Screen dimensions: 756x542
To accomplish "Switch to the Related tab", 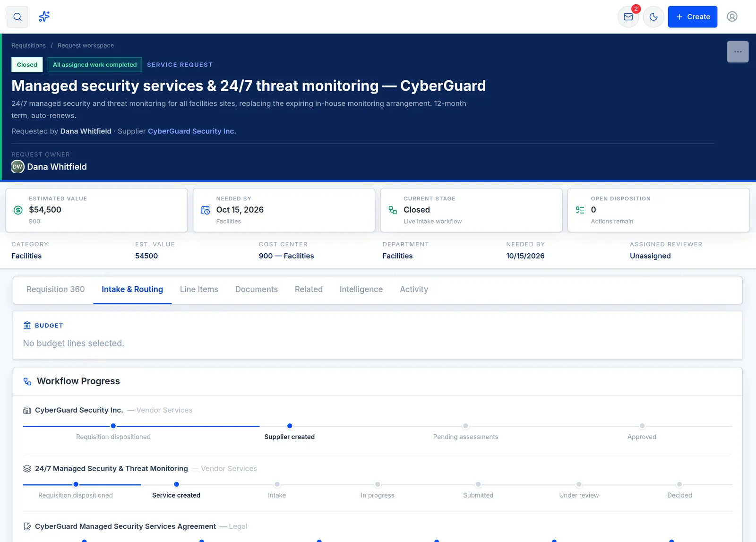I will point(309,290).
